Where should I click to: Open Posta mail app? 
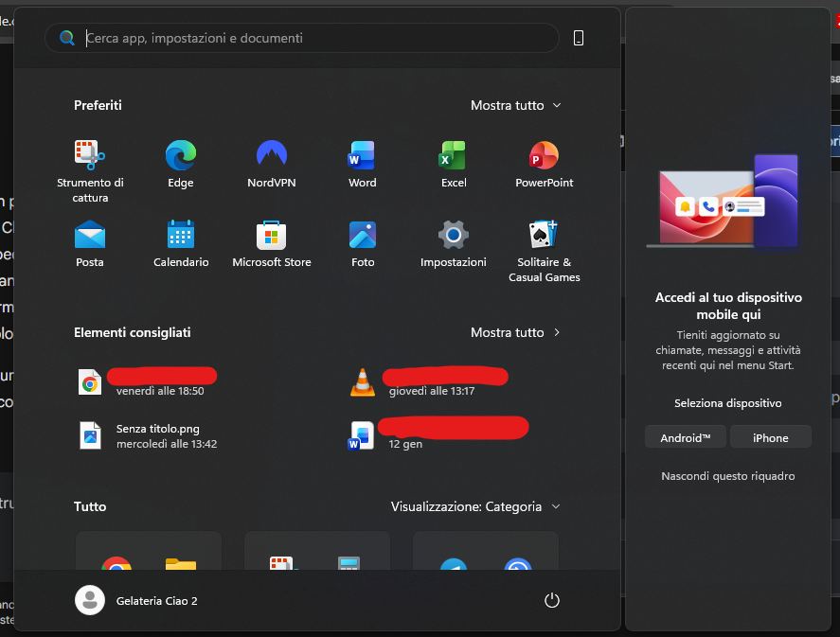click(x=89, y=243)
